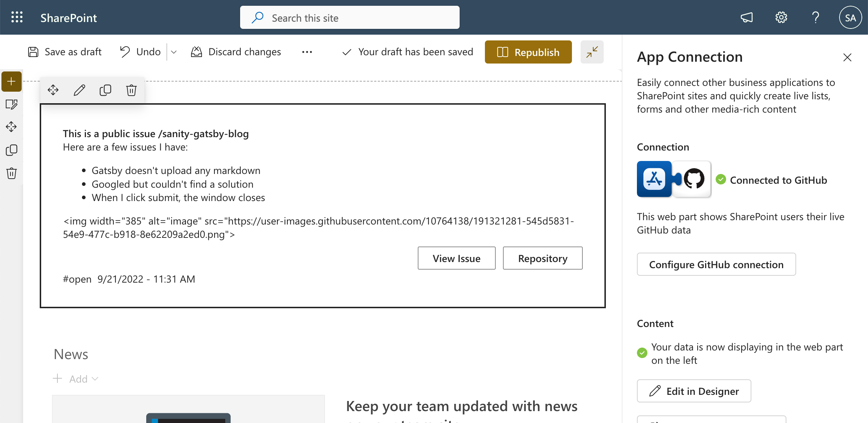Screen dimensions: 868x423
Task: Open the help question mark icon
Action: 815,17
